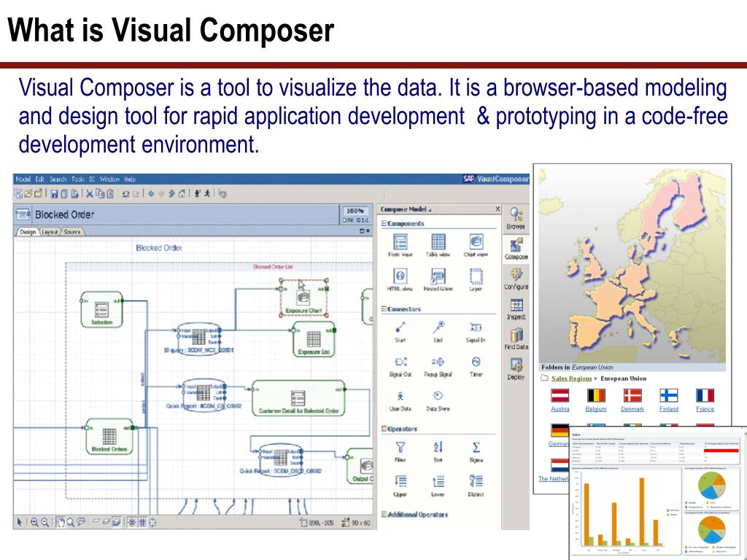Open the Compose Model dropdown arrow
The image size is (747, 560).
[x=430, y=210]
